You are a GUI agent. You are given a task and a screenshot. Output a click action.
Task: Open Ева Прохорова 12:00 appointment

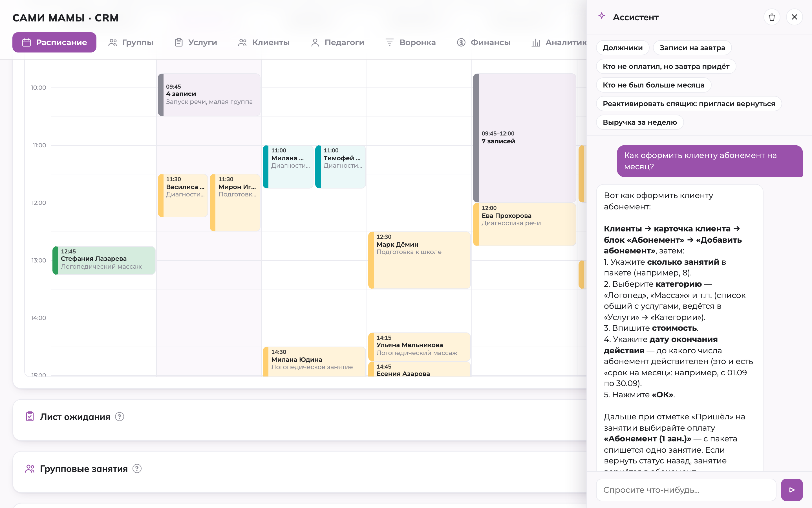524,224
